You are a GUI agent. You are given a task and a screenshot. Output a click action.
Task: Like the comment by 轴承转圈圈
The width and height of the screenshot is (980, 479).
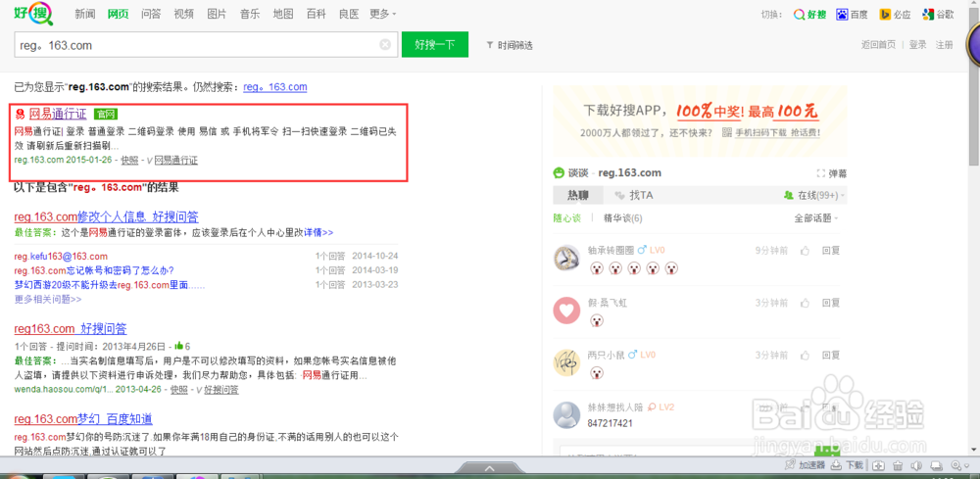click(x=805, y=251)
